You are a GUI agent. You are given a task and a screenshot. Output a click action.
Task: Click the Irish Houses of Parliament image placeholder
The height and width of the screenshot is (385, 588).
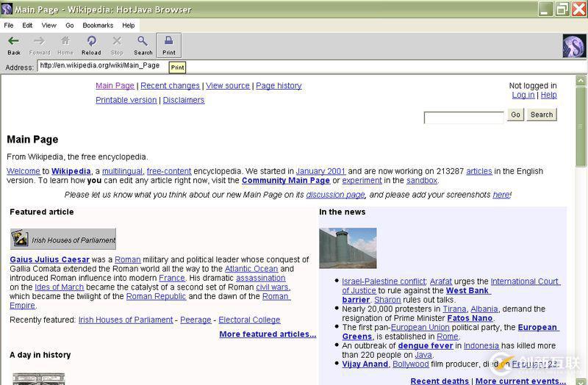(63, 239)
